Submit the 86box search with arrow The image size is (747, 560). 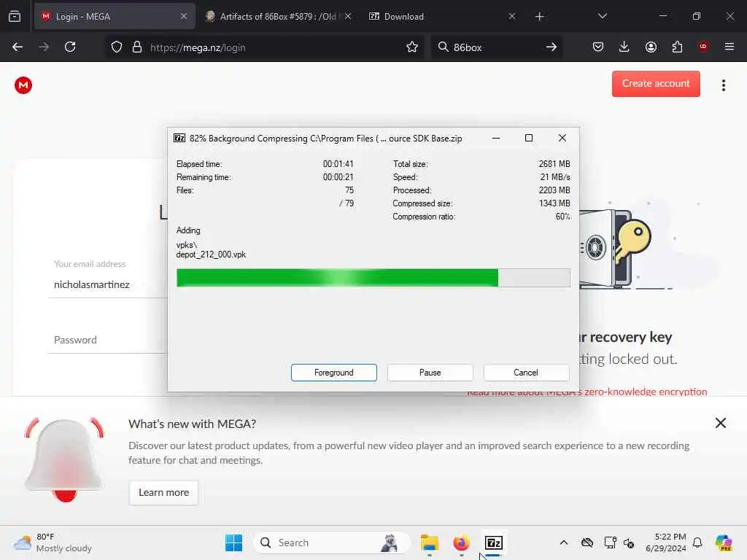(x=551, y=47)
